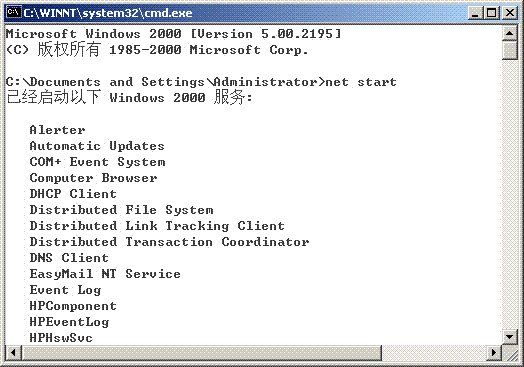Click the vertical scrollbar thumb
The height and width of the screenshot is (367, 524).
[x=510, y=50]
